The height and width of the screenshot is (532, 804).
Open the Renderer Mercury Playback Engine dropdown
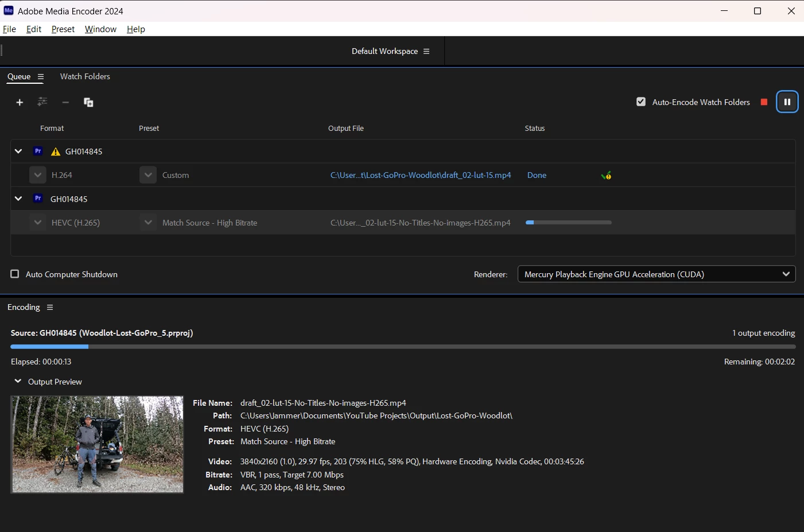[x=657, y=274]
